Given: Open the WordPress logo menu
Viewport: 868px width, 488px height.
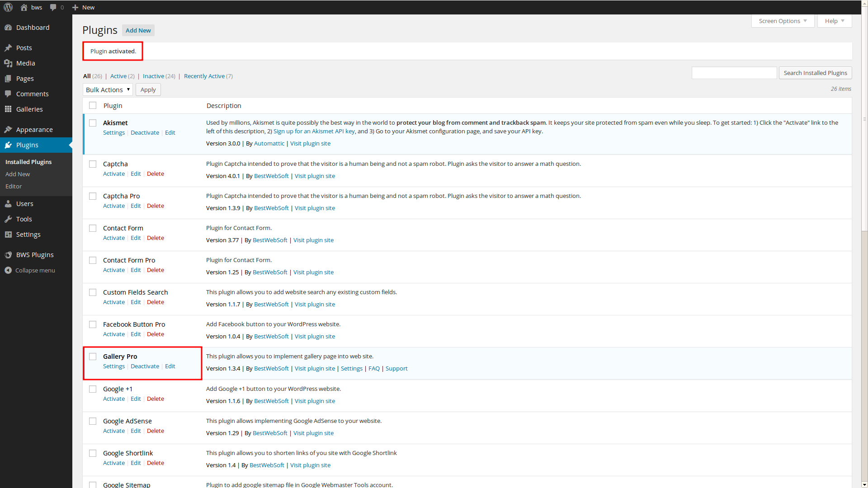Looking at the screenshot, I should point(8,7).
